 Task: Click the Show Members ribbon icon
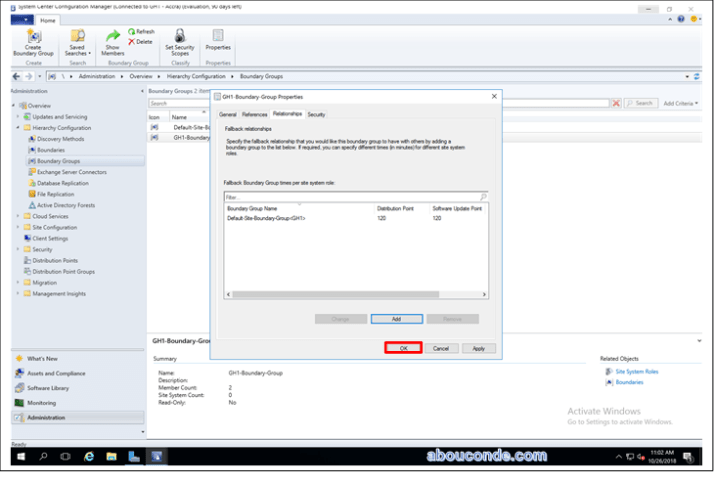[x=113, y=36]
